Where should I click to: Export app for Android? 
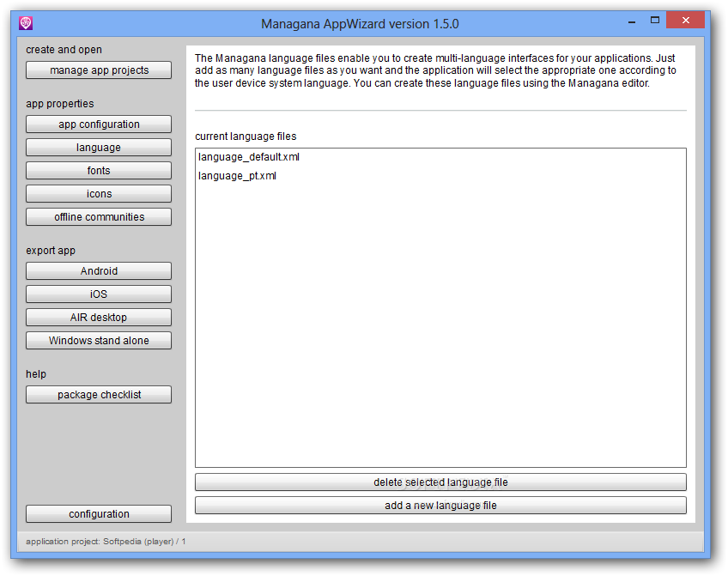coord(99,271)
